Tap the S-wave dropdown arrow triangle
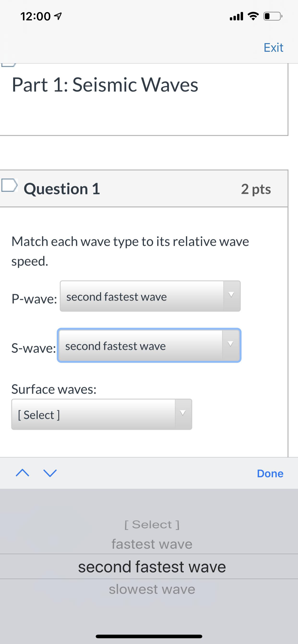298x644 pixels. pyautogui.click(x=231, y=344)
